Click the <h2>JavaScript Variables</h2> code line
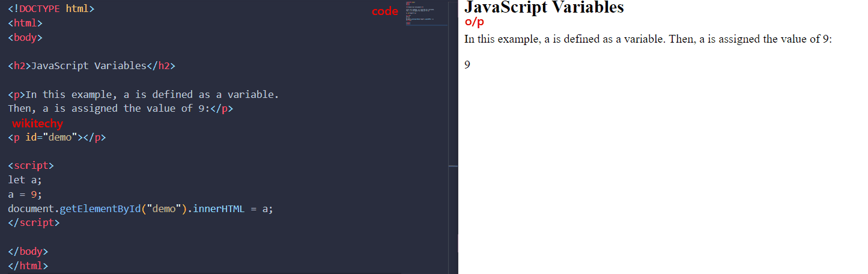This screenshot has width=868, height=274. 92,65
